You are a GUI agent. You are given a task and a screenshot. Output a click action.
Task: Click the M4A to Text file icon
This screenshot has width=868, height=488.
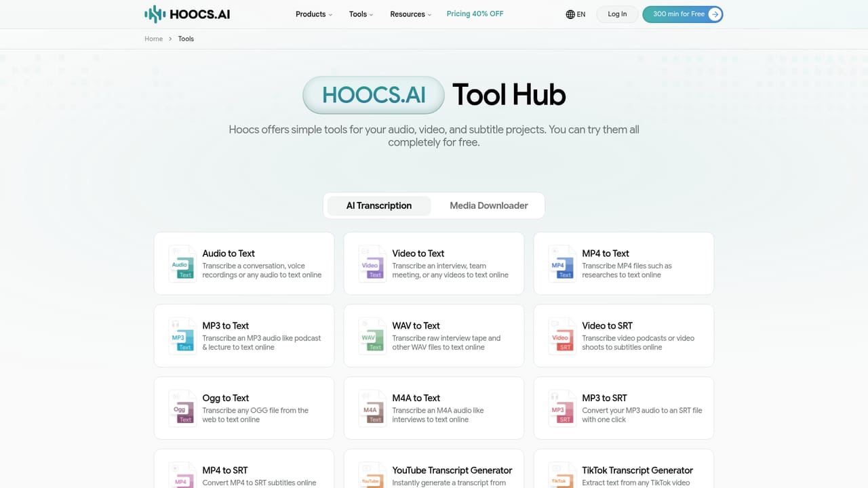(x=371, y=409)
